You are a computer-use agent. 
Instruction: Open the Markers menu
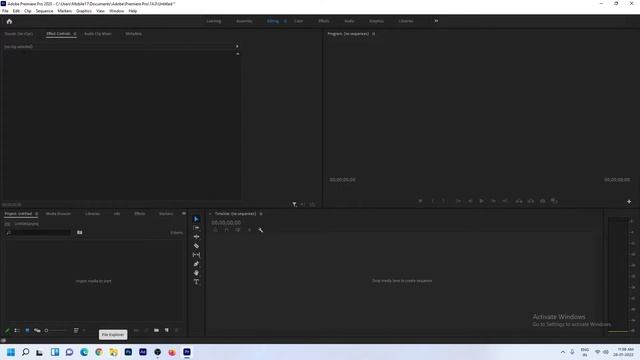point(64,11)
